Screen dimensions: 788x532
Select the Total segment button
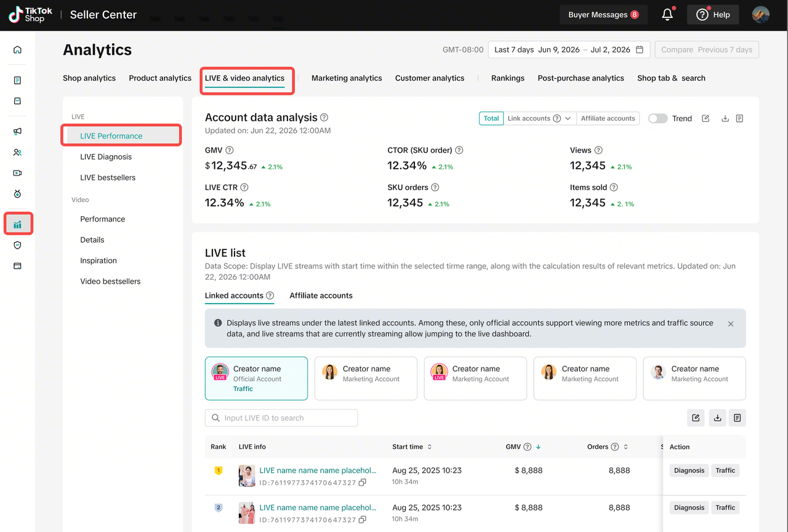click(x=491, y=118)
